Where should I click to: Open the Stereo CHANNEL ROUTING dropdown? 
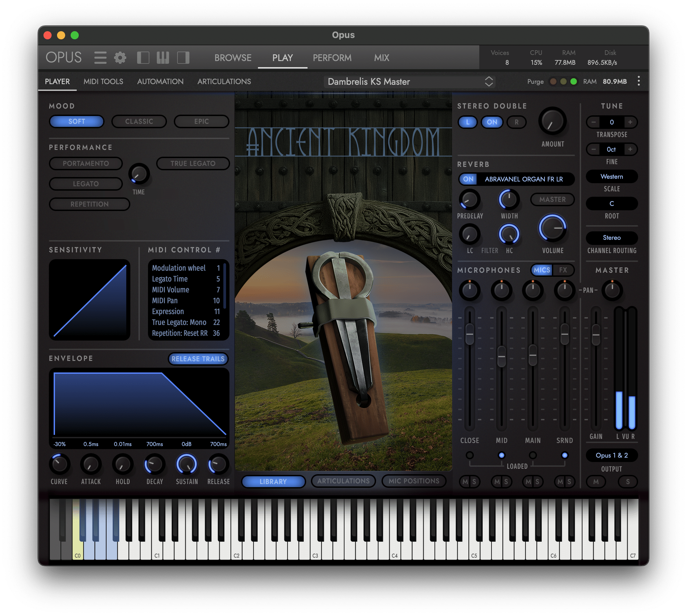(612, 237)
